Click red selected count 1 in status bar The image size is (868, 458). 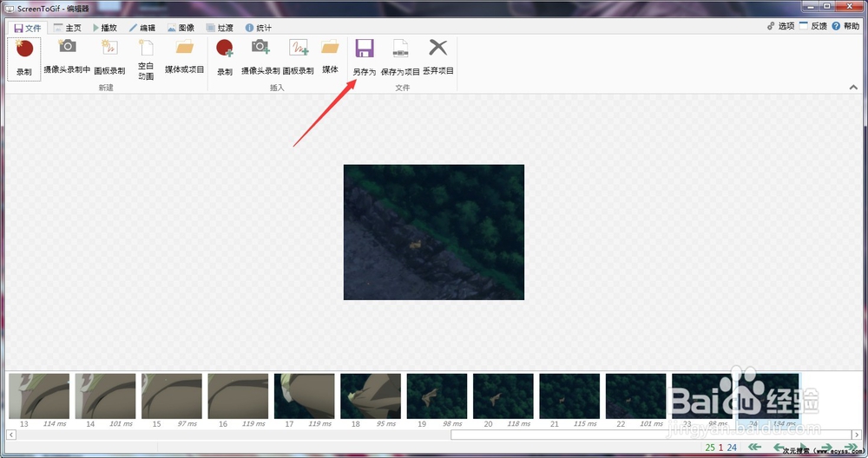(720, 448)
